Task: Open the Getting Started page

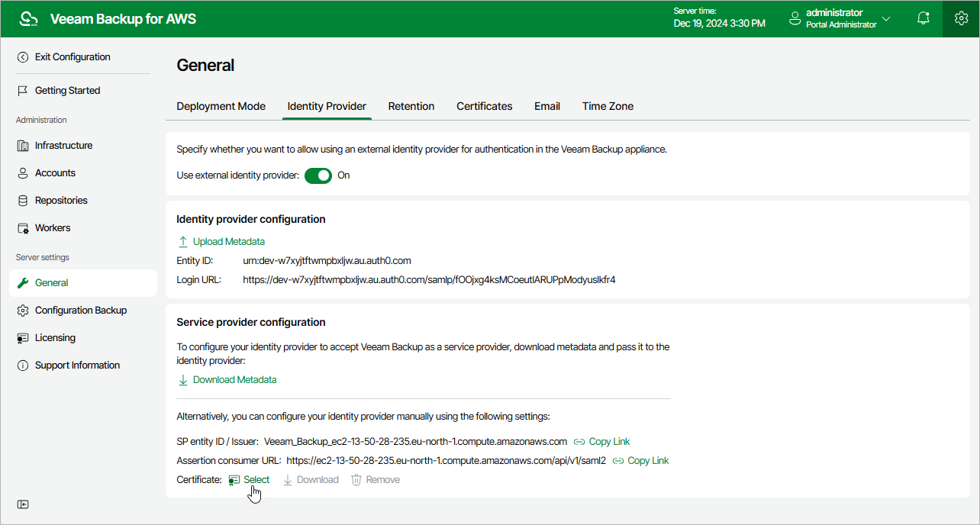Action: point(67,90)
